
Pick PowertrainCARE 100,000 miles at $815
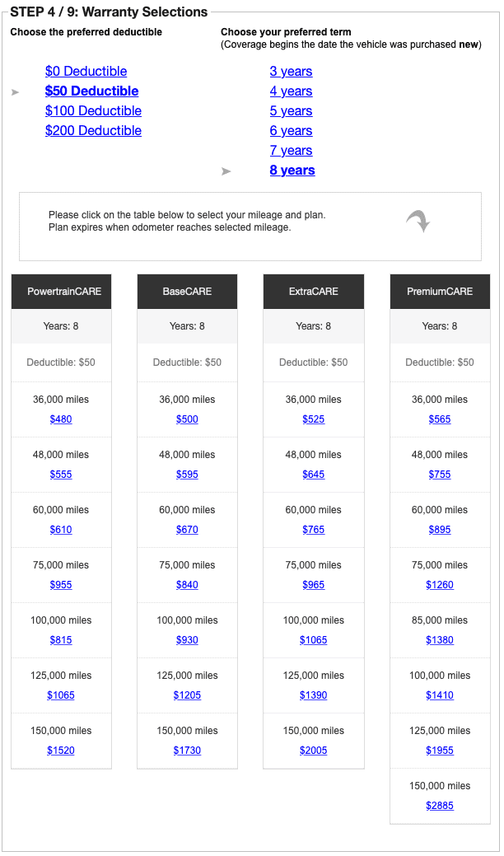61,640
